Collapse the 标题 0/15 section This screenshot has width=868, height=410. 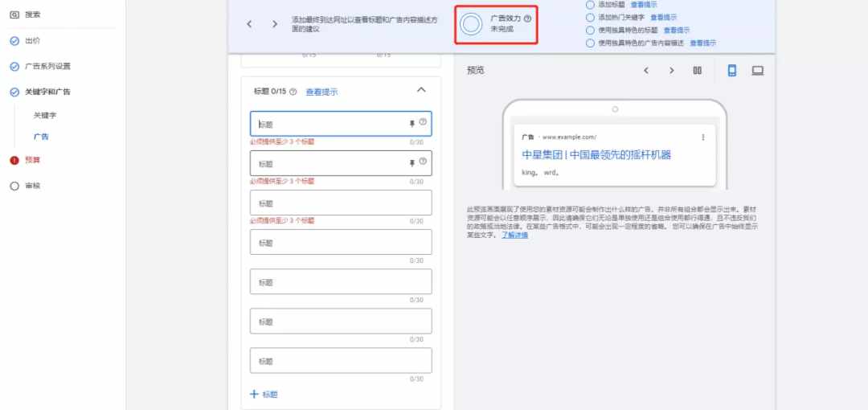422,90
